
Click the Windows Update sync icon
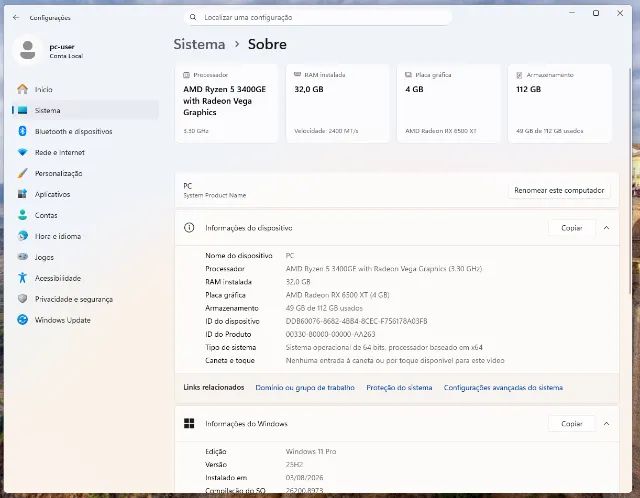tap(22, 320)
